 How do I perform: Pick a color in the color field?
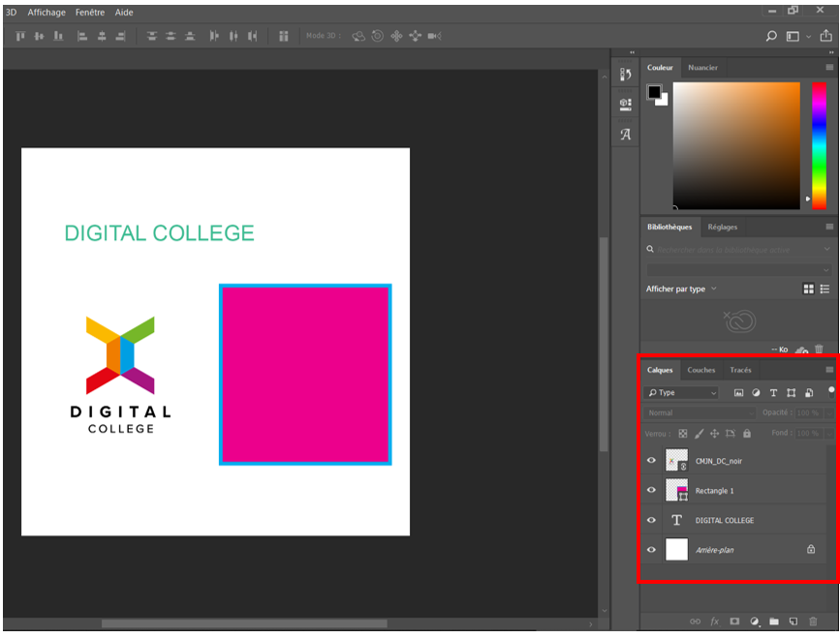(736, 145)
